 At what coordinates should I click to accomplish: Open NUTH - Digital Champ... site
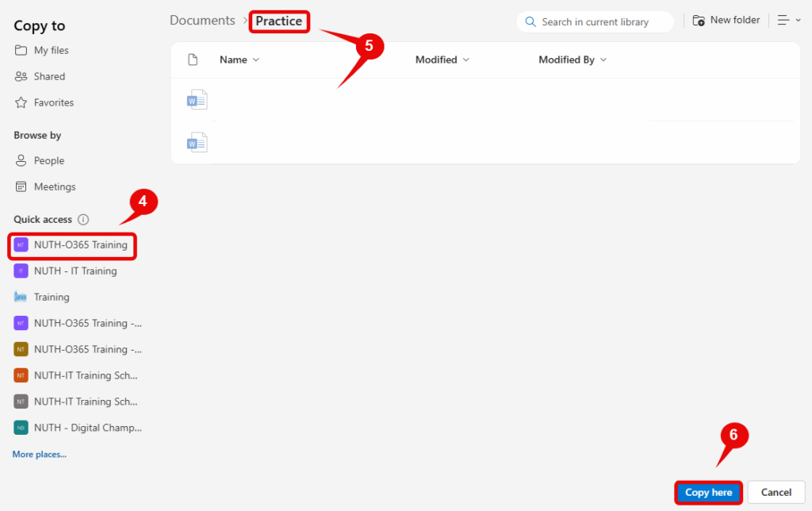[x=87, y=428]
